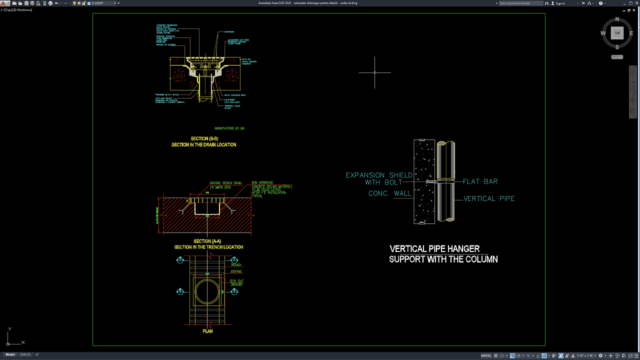Toggle isometric drafting
The width and height of the screenshot is (640, 360).
pyautogui.click(x=528, y=356)
